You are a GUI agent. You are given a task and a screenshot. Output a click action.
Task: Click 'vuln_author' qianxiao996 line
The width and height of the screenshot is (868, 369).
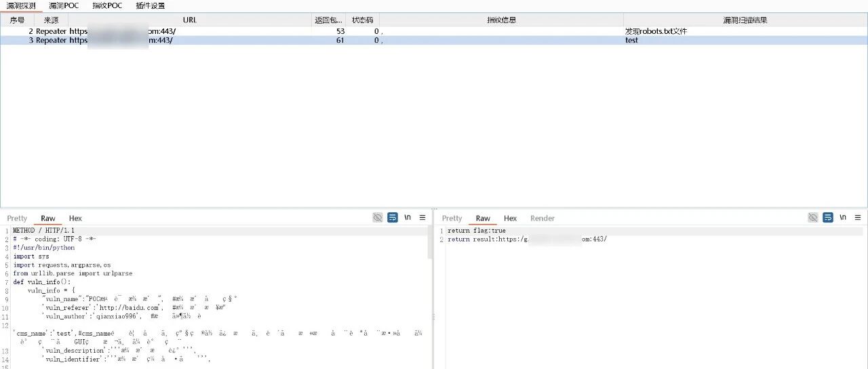point(121,316)
